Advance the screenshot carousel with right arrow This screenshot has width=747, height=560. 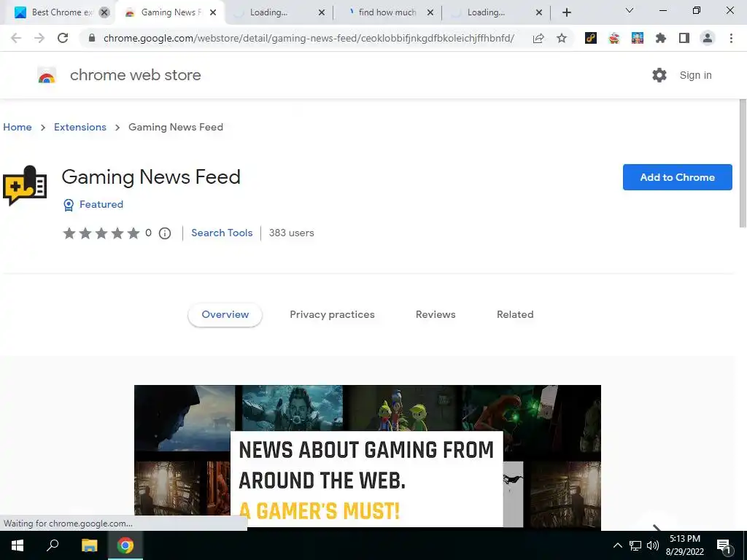tap(657, 526)
